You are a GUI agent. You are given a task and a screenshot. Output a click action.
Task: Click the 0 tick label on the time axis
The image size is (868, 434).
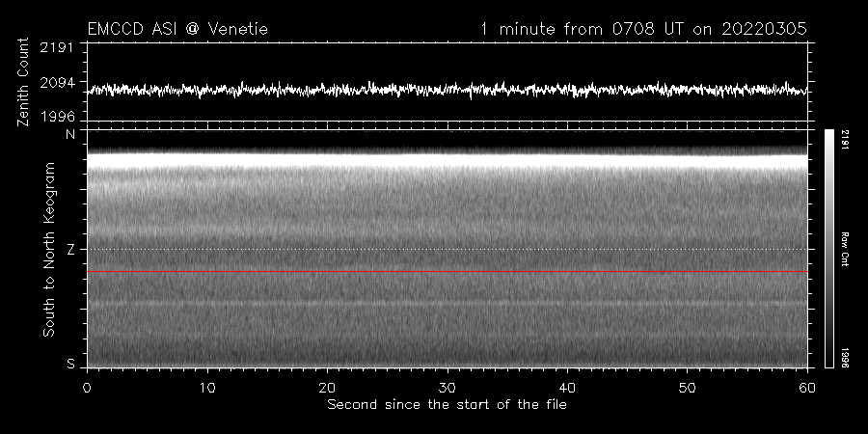tap(87, 388)
